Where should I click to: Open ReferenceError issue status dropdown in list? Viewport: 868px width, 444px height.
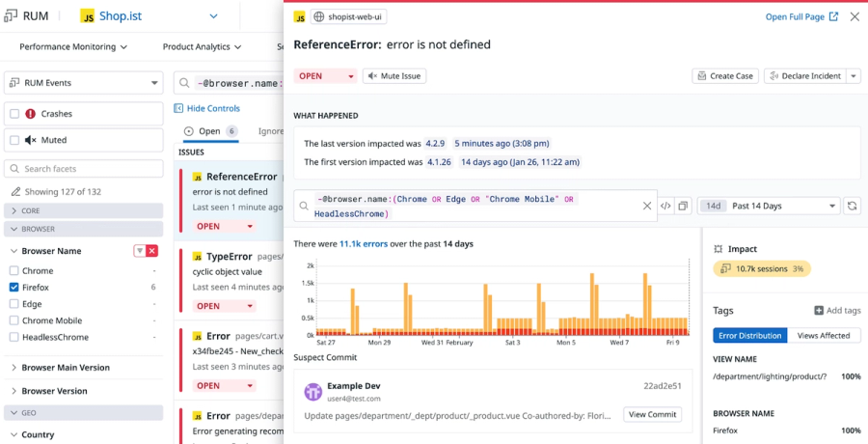point(224,226)
